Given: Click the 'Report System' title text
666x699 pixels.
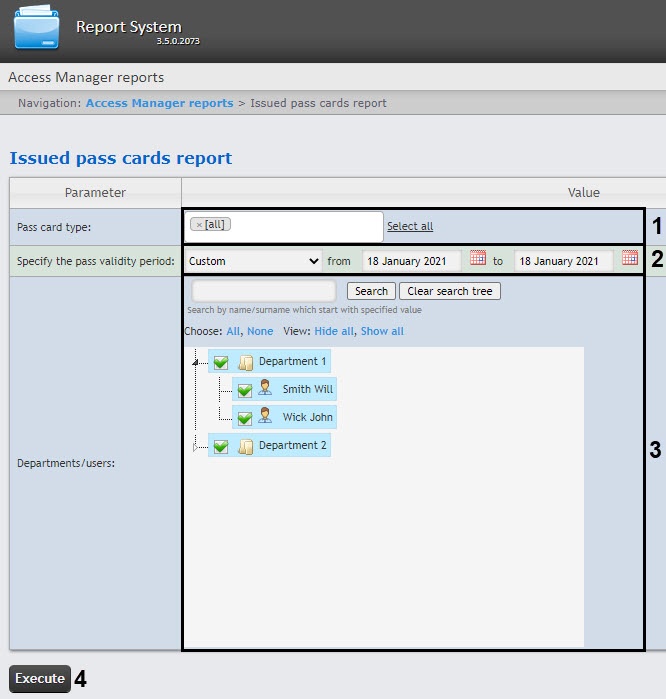Looking at the screenshot, I should (129, 27).
